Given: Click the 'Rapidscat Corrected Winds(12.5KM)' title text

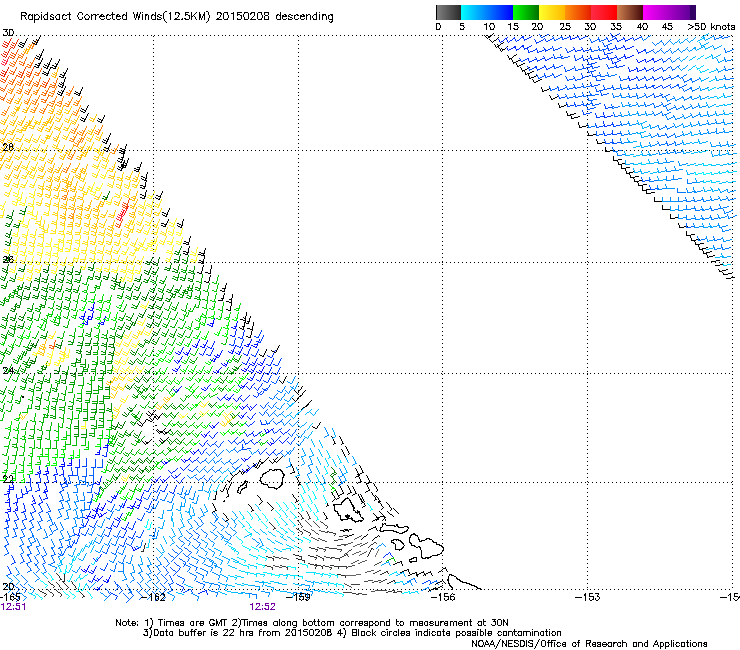Looking at the screenshot, I should (115, 17).
